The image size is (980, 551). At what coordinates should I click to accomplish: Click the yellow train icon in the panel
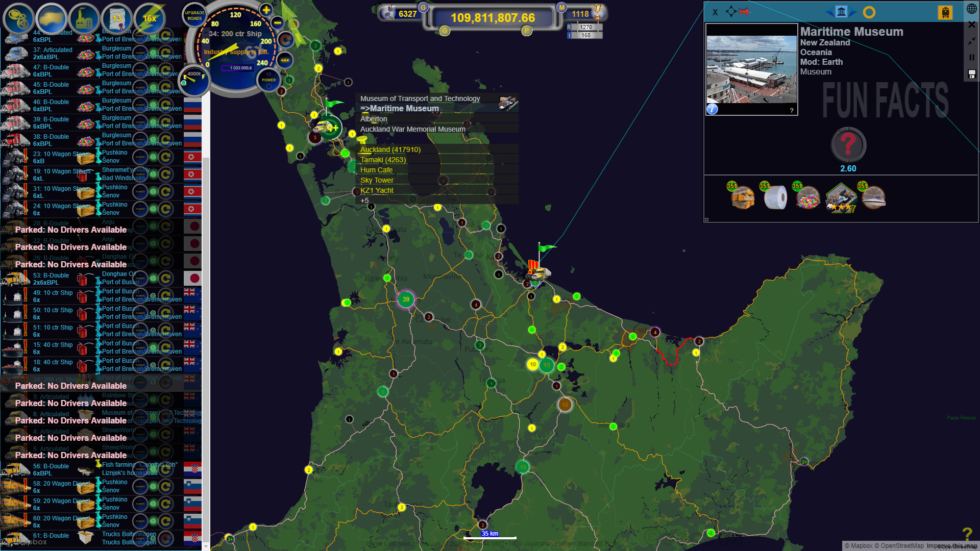click(946, 12)
